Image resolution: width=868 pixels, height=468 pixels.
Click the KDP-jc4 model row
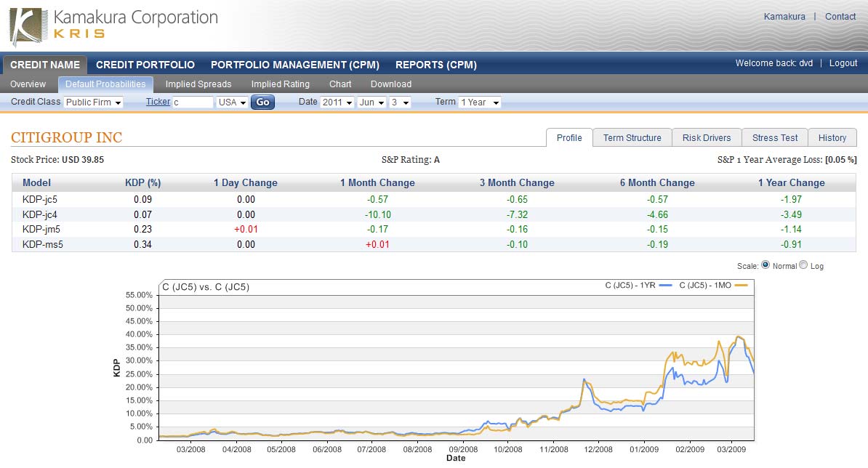[x=434, y=214]
